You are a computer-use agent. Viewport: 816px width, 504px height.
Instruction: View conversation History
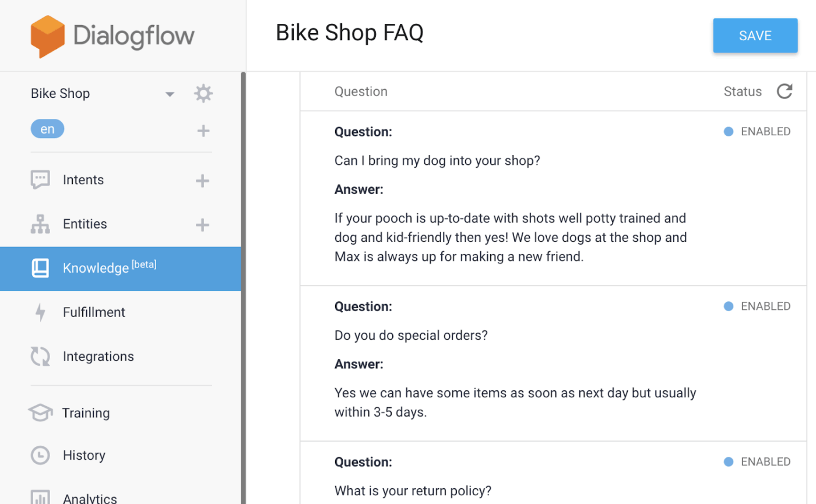coord(83,455)
